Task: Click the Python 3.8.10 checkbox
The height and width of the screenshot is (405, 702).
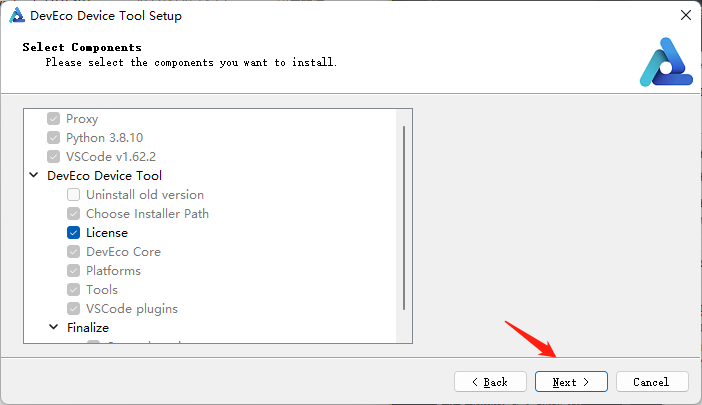Action: coord(53,138)
